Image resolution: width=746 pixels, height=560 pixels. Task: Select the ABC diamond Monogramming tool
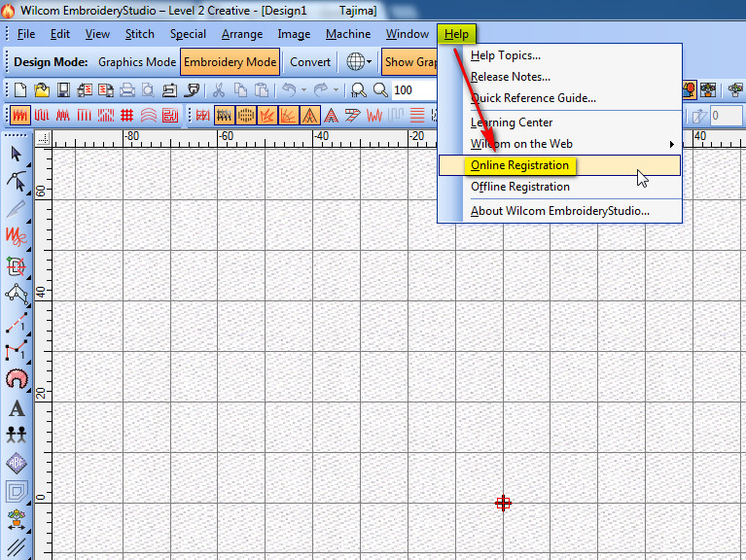click(17, 463)
